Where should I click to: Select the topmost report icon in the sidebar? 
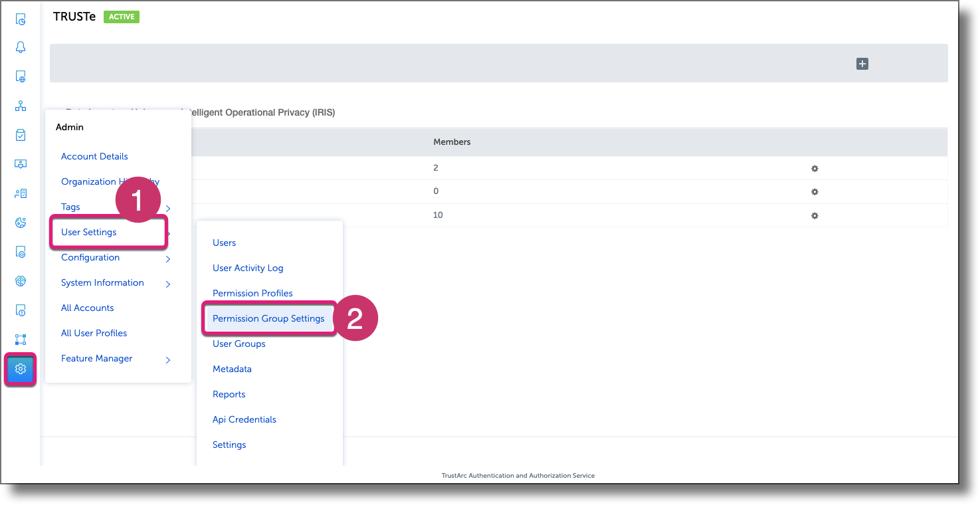20,19
